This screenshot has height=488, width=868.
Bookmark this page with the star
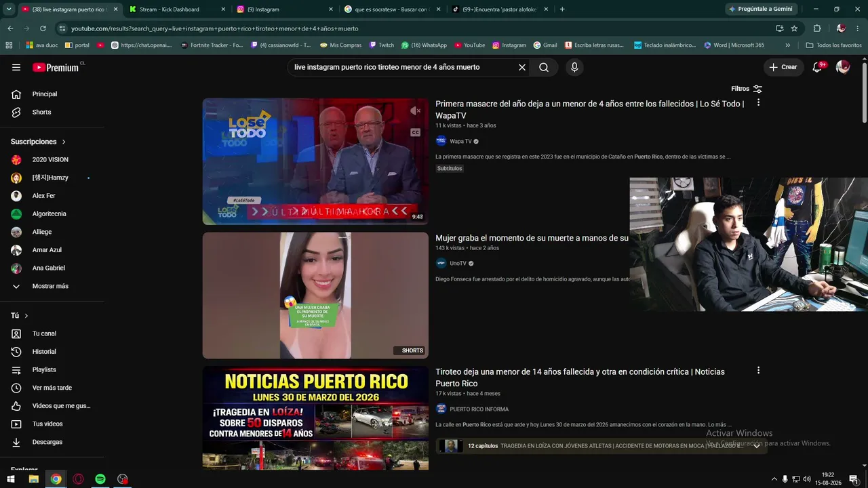click(794, 28)
